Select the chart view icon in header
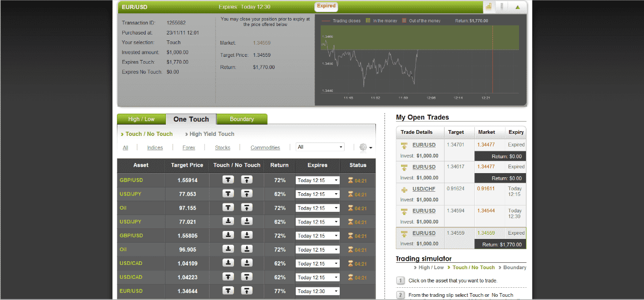Screen dimensions: 644x300 488,7
